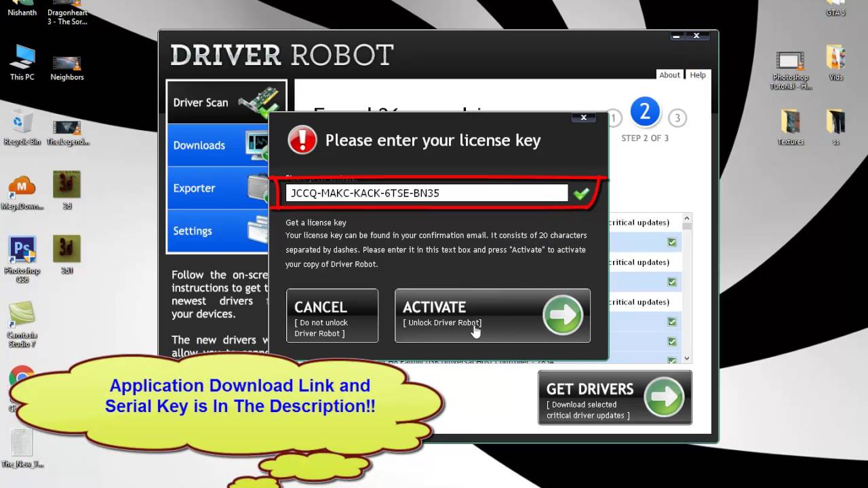
Task: Uncheck the second driver checkbox in list
Action: [672, 282]
